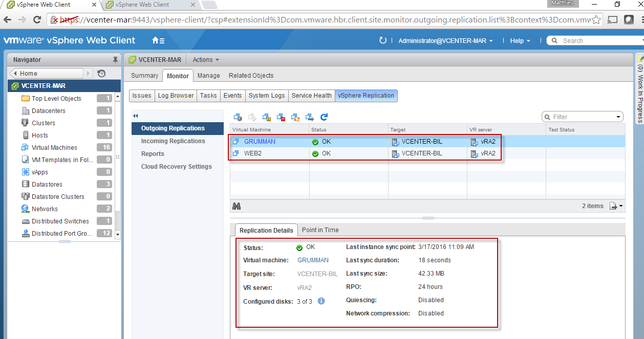
Task: Open Distributed Port Groups in Navigator
Action: click(x=61, y=233)
